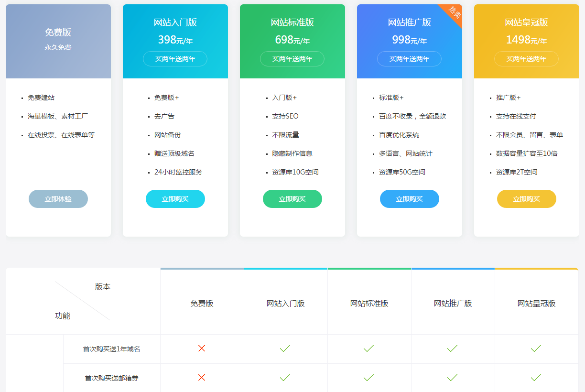Click 买两年送两年 badge on 网站皇冠版 card

pos(526,59)
